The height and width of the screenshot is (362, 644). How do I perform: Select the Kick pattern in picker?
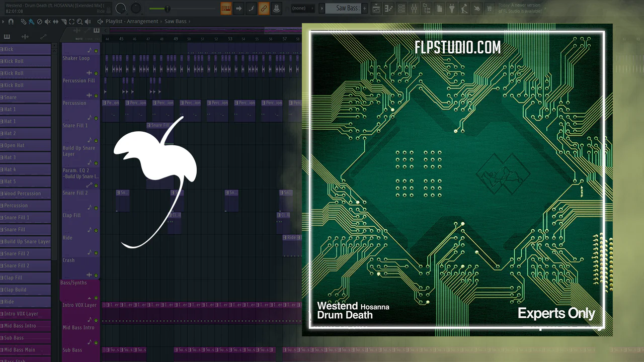coord(26,49)
